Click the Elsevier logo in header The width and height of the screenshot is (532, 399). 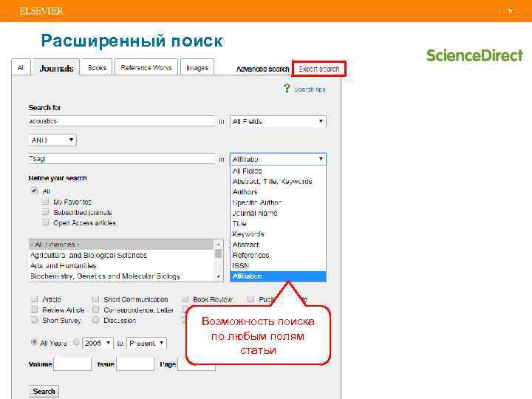pos(41,11)
